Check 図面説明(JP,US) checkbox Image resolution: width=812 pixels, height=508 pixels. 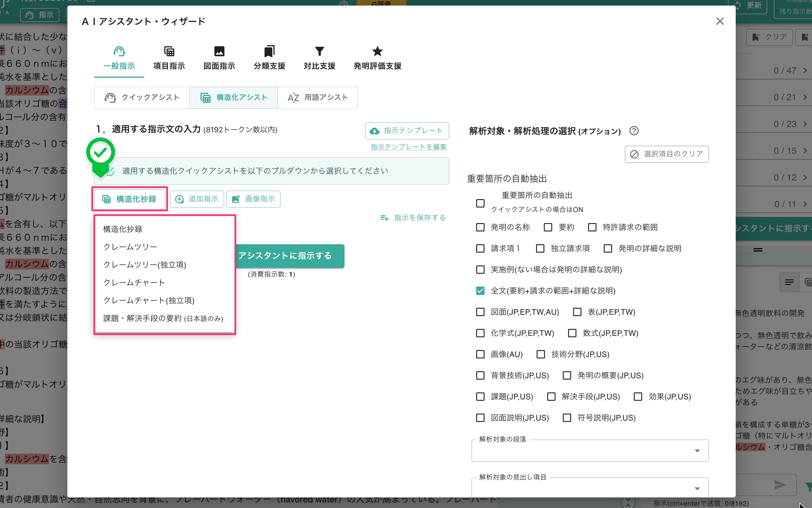click(480, 418)
